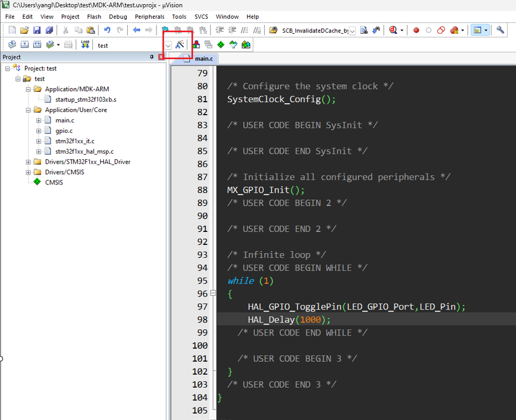Collapse the Application/MDK-ARM folder
Image resolution: width=516 pixels, height=420 pixels.
click(28, 89)
